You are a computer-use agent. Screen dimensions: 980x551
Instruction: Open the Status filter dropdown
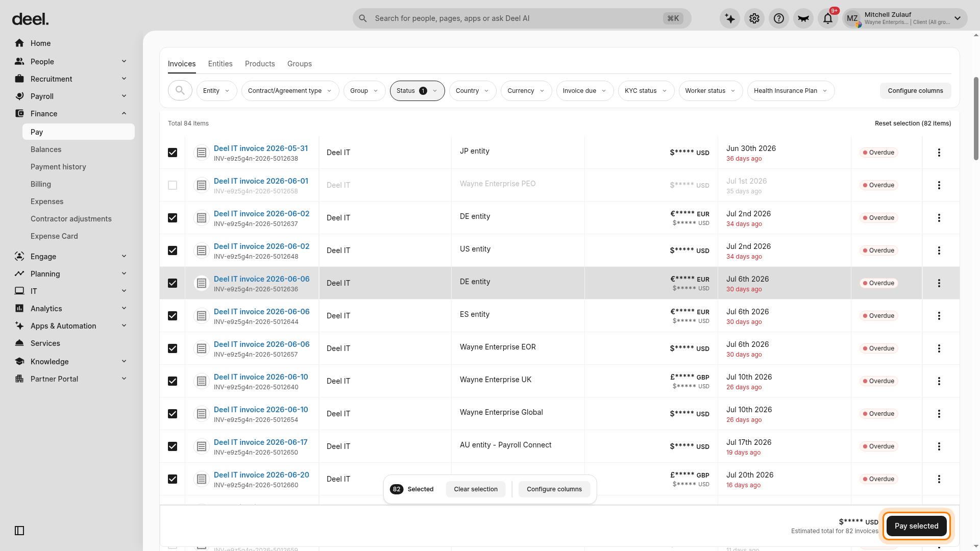point(417,91)
